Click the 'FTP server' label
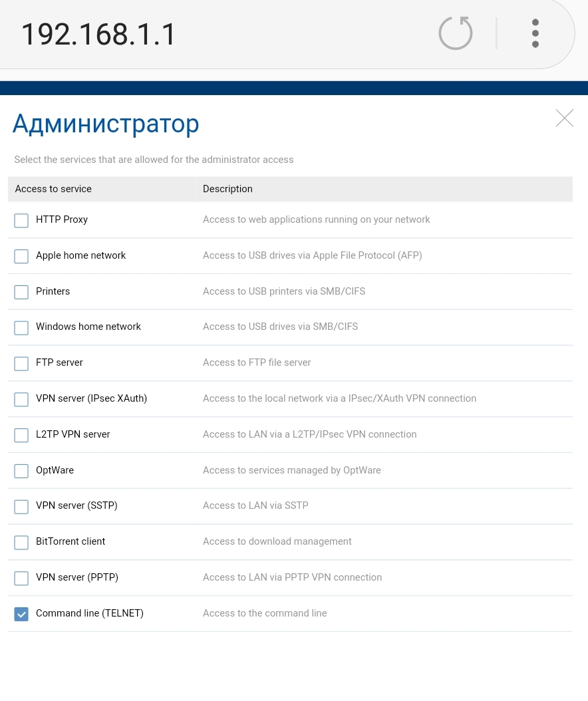The image size is (588, 701). pyautogui.click(x=59, y=362)
